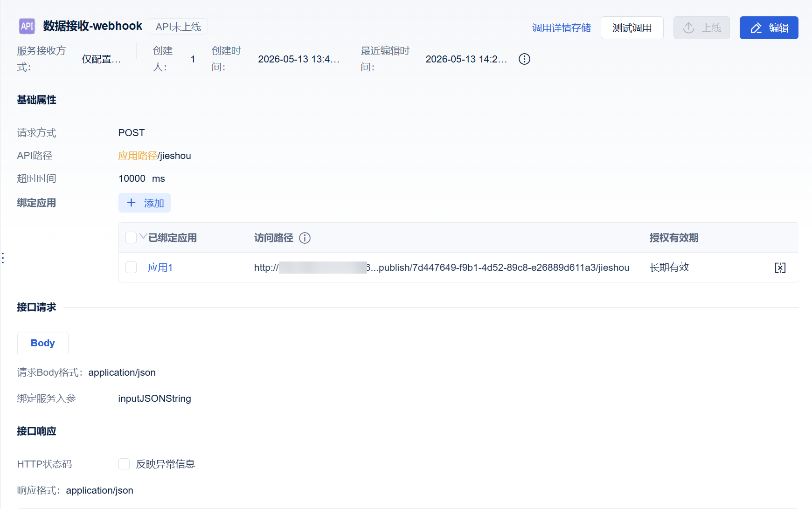Viewport: 812px width, 509px height.
Task: Check the checkbox for 应用1 row
Action: [131, 268]
